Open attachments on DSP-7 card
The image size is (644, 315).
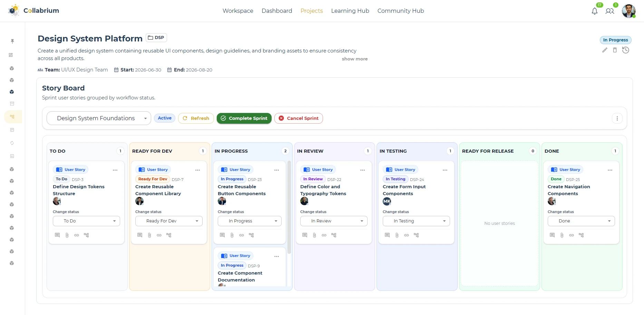pyautogui.click(x=149, y=235)
